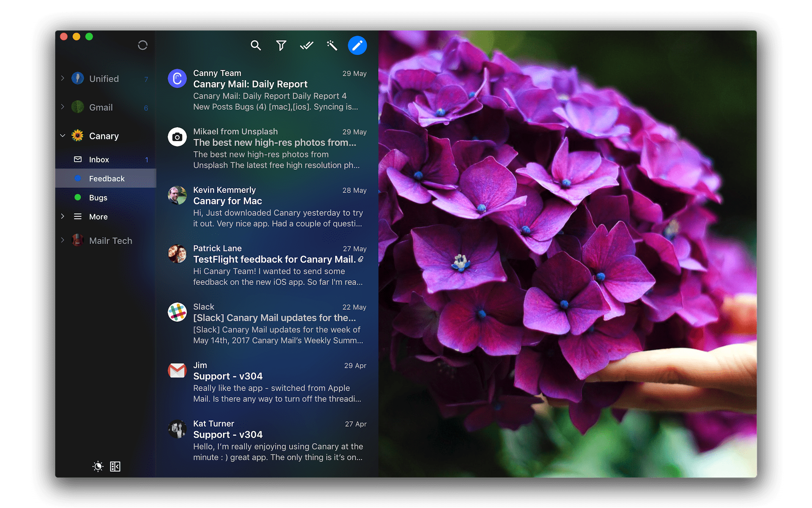Click the Inbox unread count 1
Viewport: 812px width, 508px height.
point(147,160)
